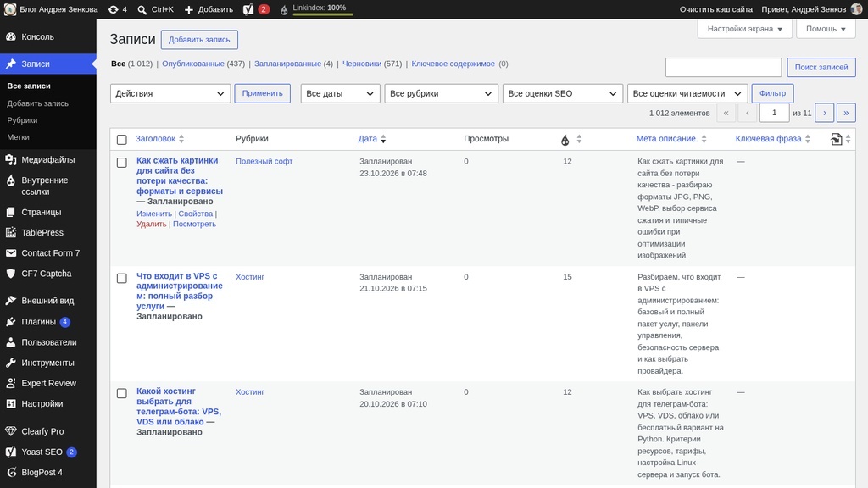Click the Плагины plugin icon

coord(10,321)
